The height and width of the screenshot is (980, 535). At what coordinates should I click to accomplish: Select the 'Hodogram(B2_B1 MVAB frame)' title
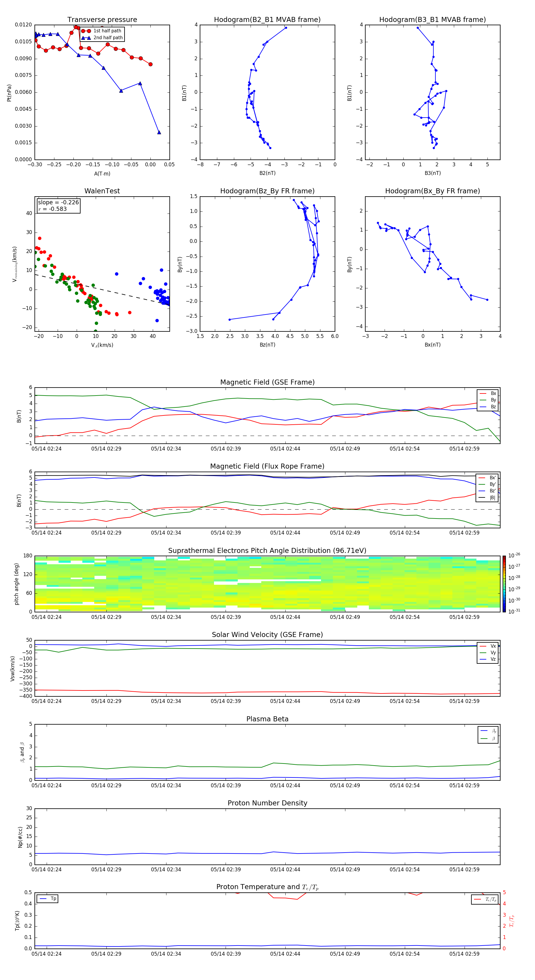267,19
